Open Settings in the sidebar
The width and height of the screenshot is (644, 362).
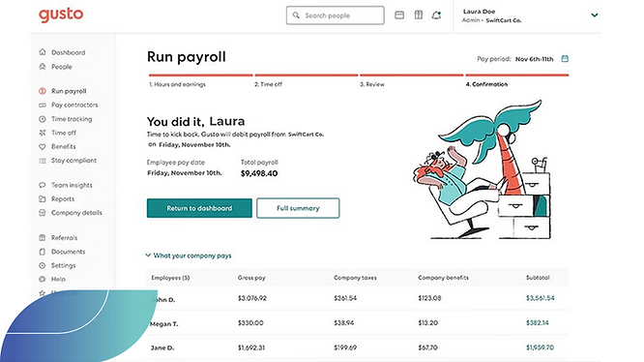[63, 265]
